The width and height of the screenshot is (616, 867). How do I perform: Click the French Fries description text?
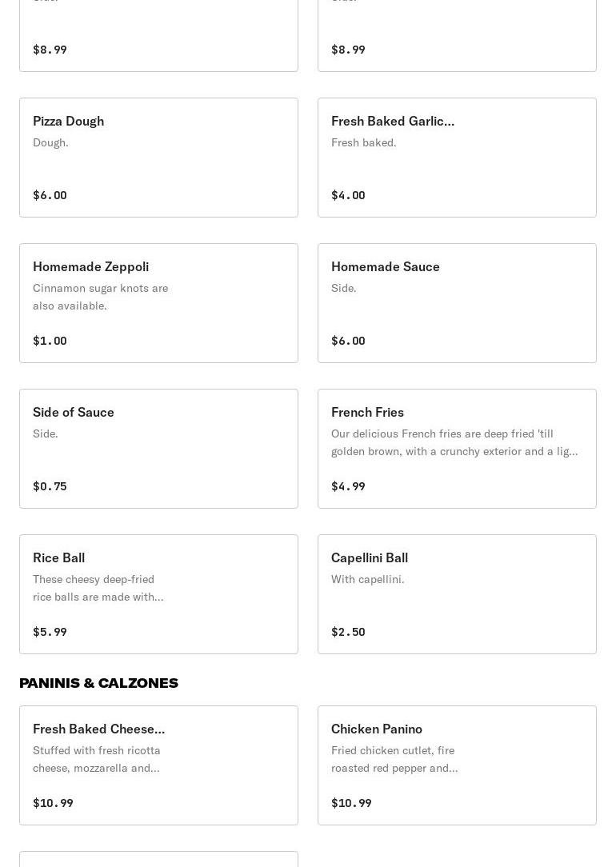(x=454, y=442)
